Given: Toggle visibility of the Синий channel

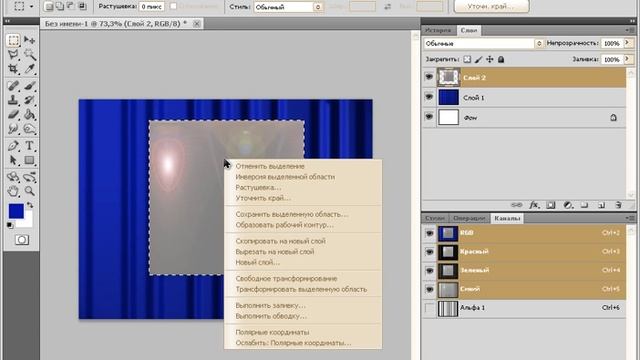Looking at the screenshot, I should pos(429,290).
